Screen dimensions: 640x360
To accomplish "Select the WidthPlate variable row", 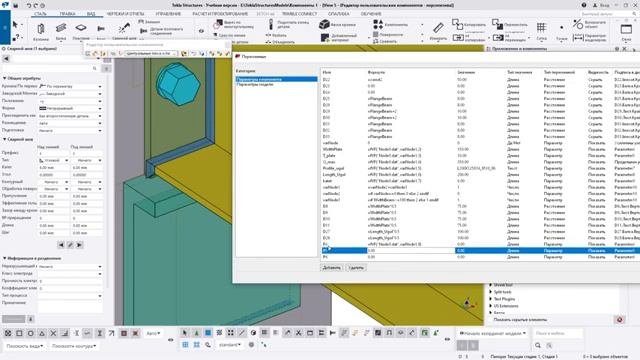I will point(481,149).
